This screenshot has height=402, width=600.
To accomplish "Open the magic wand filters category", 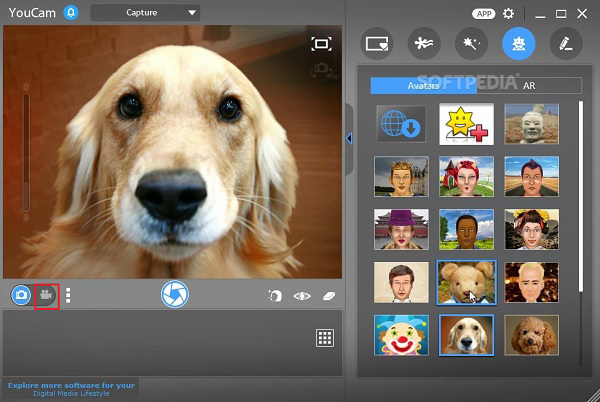I will point(470,43).
